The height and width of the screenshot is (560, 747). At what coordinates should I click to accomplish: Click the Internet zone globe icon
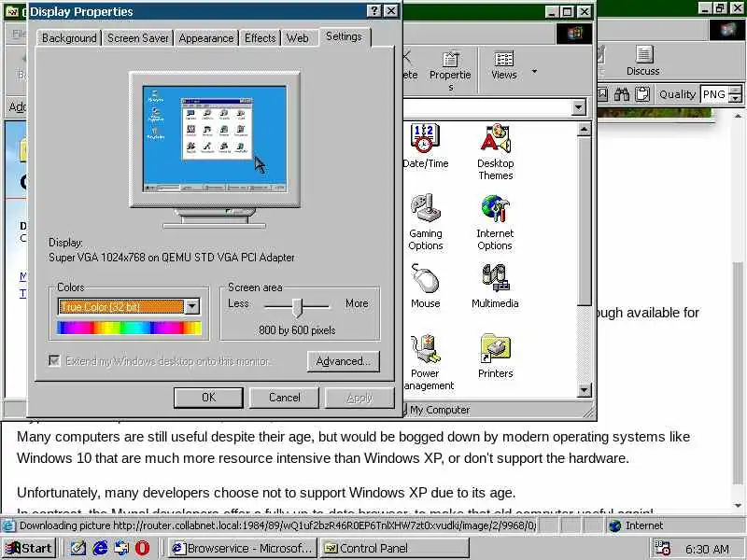[x=615, y=525]
